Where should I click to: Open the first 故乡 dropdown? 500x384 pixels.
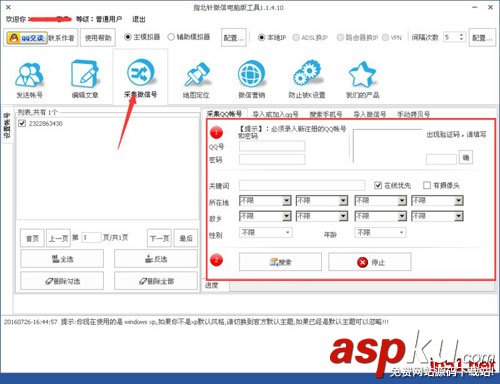(265, 216)
